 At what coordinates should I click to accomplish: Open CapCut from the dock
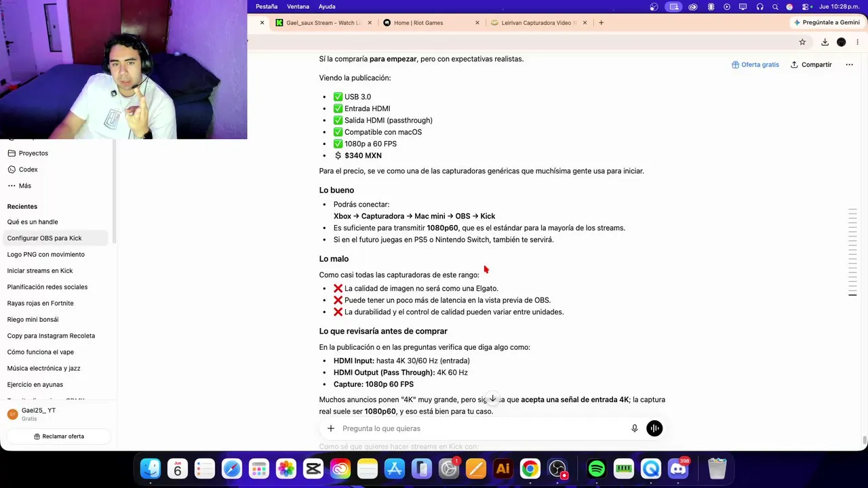tap(313, 468)
